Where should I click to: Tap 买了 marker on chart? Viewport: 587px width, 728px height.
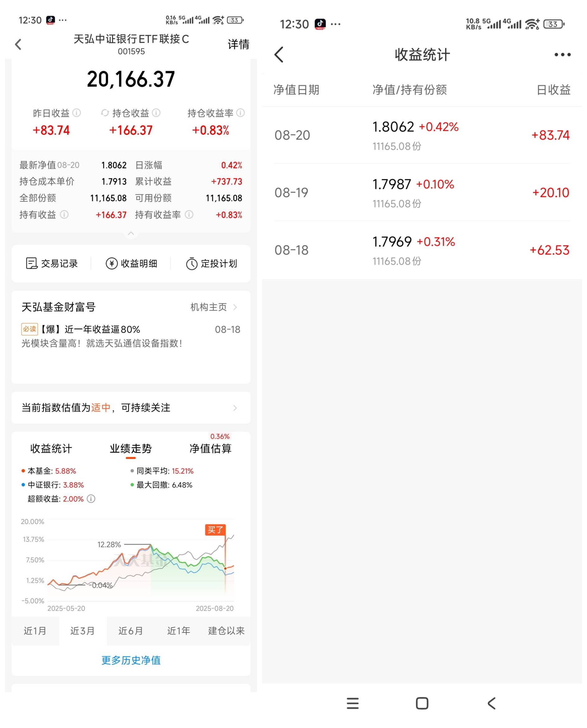point(215,530)
